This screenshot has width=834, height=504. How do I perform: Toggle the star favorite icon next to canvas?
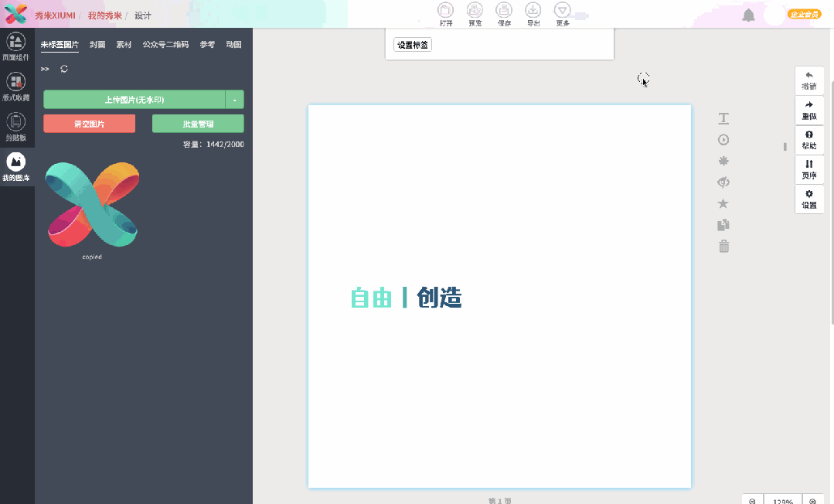[723, 203]
